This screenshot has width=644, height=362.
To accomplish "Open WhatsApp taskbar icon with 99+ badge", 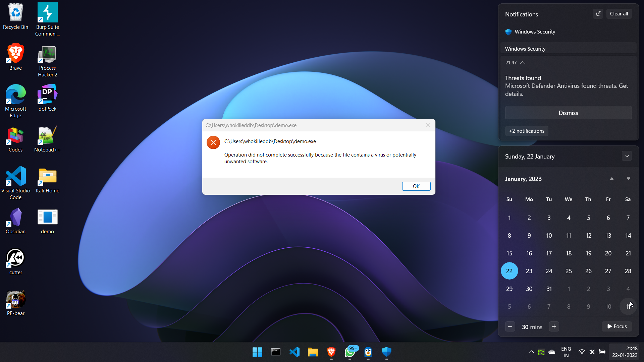I will pyautogui.click(x=350, y=352).
